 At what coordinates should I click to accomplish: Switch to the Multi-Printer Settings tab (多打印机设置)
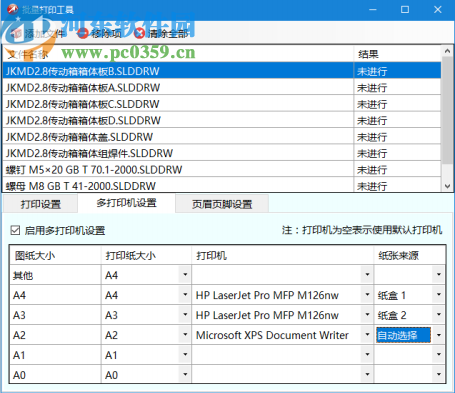click(x=126, y=203)
